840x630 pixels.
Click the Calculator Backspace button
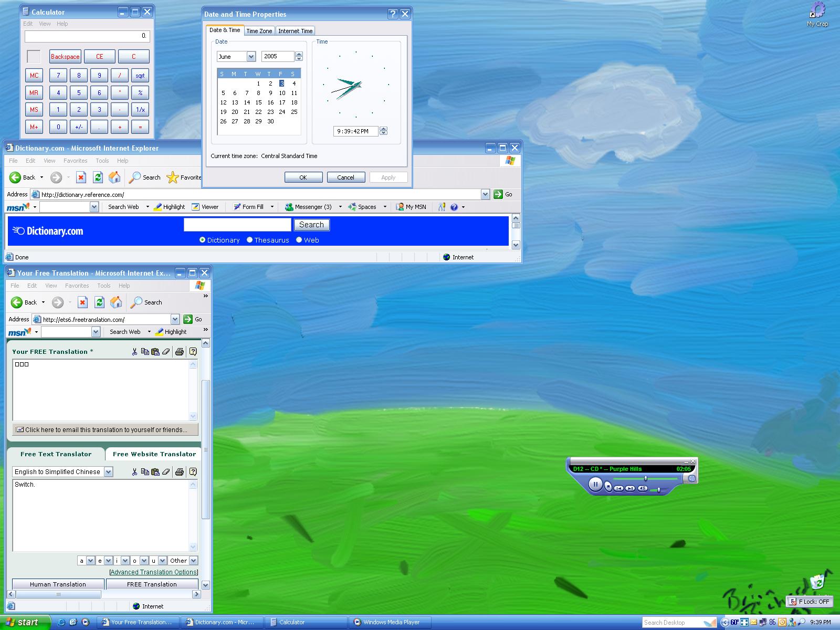point(65,57)
